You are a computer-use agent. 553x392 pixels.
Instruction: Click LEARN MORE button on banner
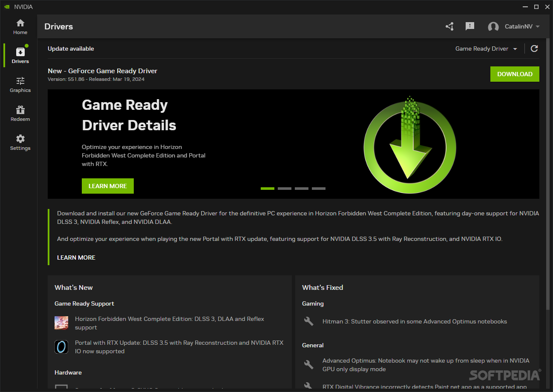pos(108,186)
